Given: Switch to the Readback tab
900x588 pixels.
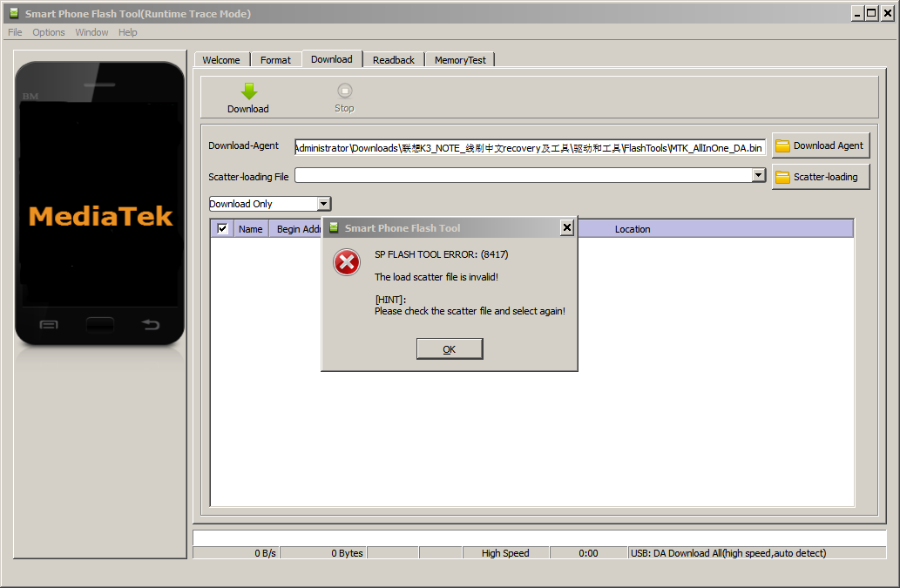Looking at the screenshot, I should point(393,59).
